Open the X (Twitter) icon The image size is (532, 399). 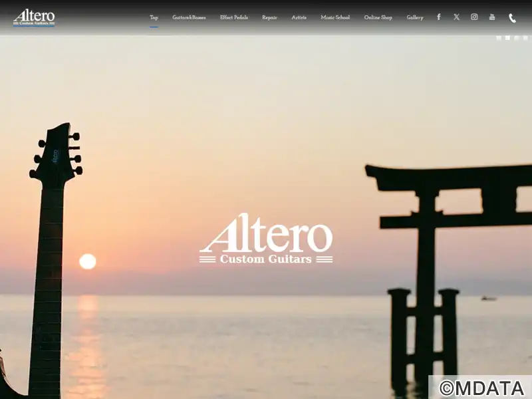[457, 17]
